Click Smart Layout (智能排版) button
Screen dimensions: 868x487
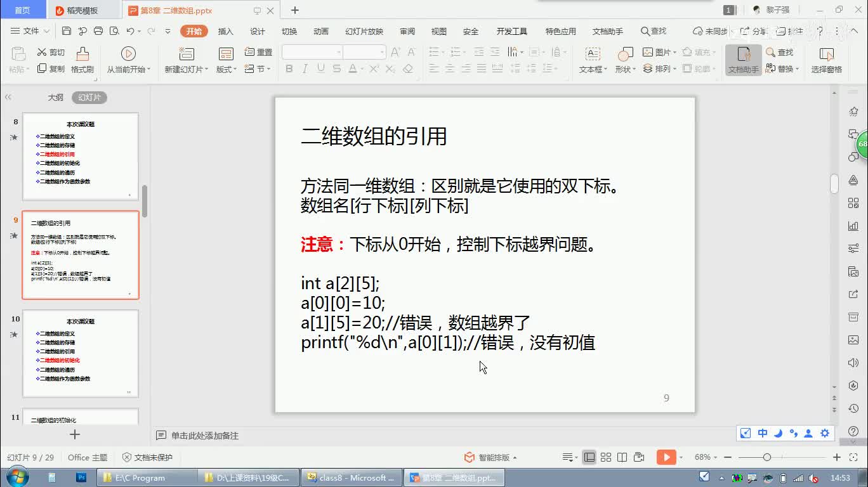click(x=492, y=457)
